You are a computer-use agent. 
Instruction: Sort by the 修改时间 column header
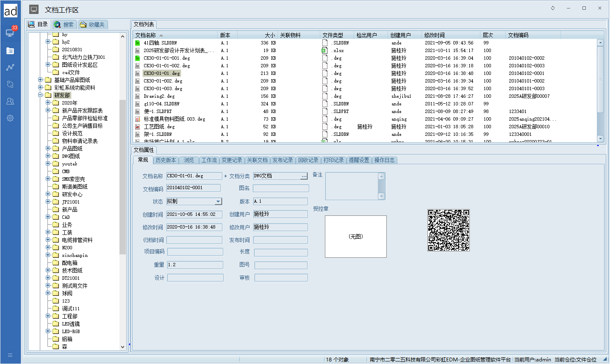(451, 35)
